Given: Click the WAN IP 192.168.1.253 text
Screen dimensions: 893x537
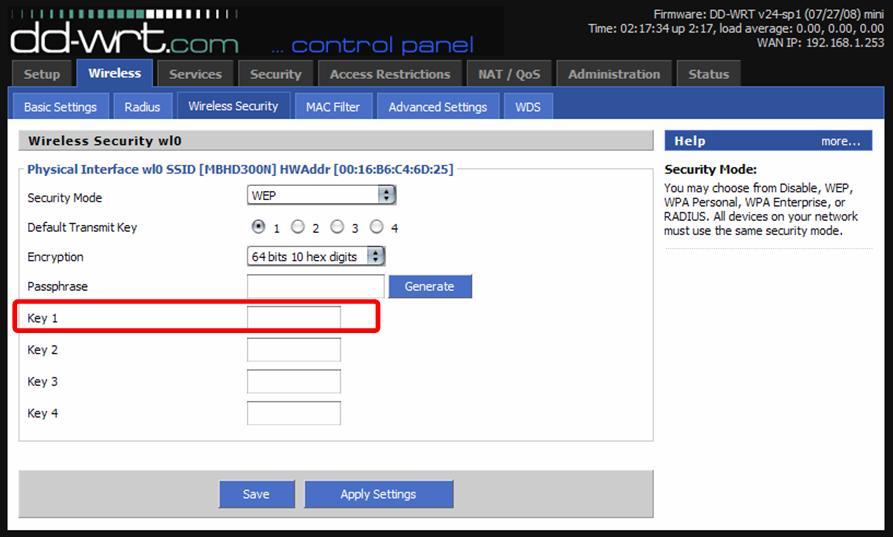Looking at the screenshot, I should click(820, 43).
